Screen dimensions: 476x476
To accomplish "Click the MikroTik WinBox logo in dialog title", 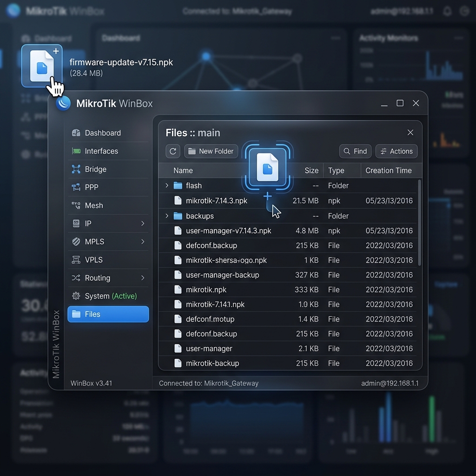I will click(63, 103).
